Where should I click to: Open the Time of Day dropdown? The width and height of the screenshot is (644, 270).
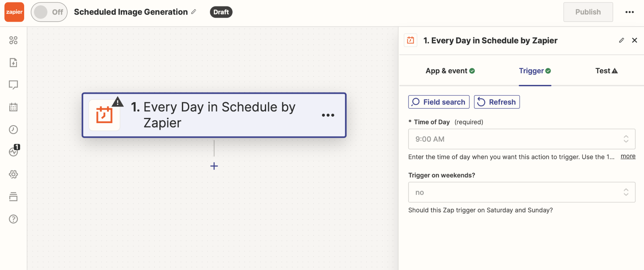(522, 139)
